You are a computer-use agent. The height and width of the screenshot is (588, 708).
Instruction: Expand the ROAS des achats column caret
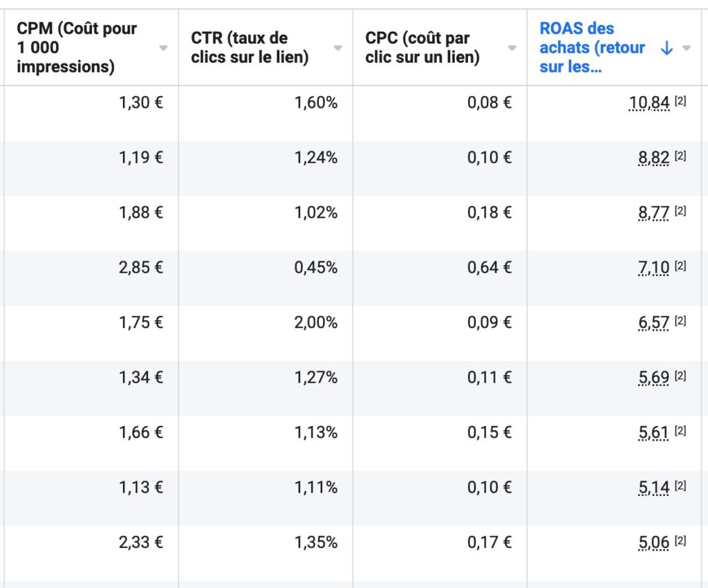click(687, 48)
